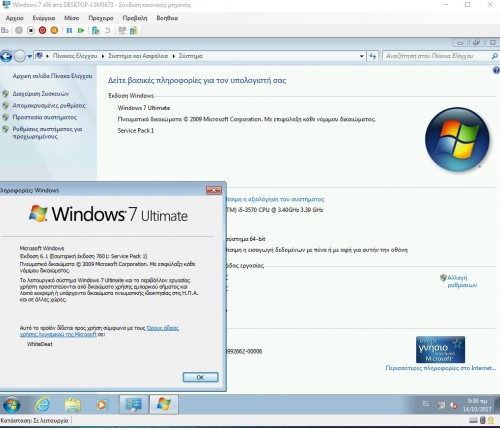Viewport: 500px width, 428px height.
Task: Pause the virtual machine
Action: click(69, 31)
